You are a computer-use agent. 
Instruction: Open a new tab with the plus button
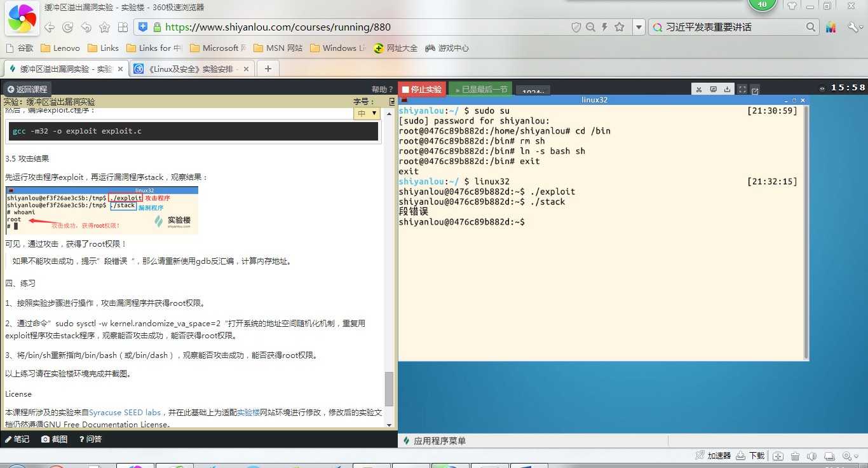tap(268, 69)
